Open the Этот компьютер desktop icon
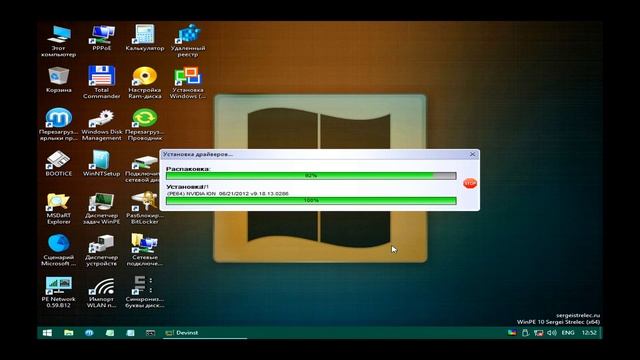The image size is (640, 360). coord(59,41)
